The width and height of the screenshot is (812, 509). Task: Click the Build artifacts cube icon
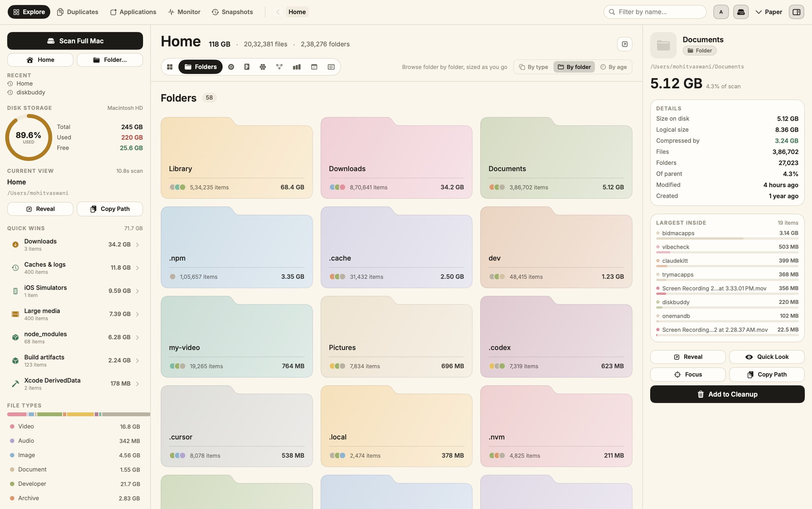tap(15, 360)
